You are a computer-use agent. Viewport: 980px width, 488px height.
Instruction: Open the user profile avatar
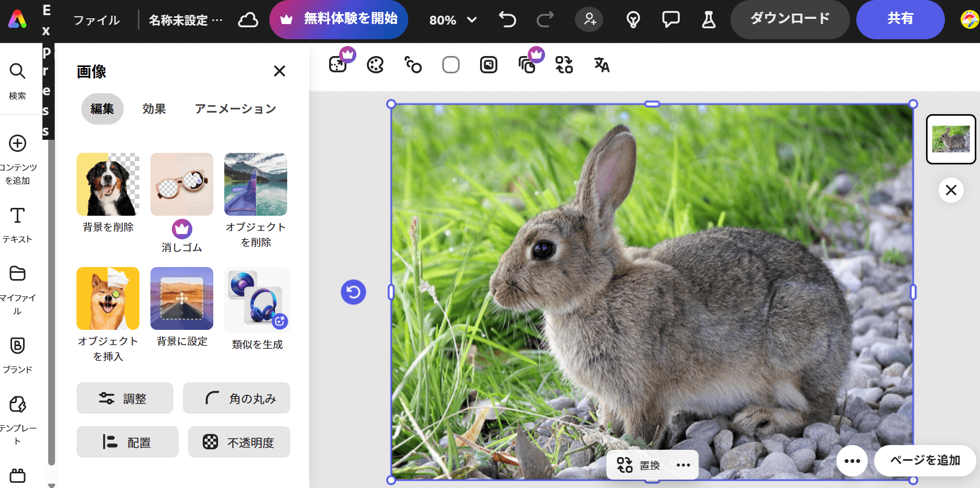(970, 20)
